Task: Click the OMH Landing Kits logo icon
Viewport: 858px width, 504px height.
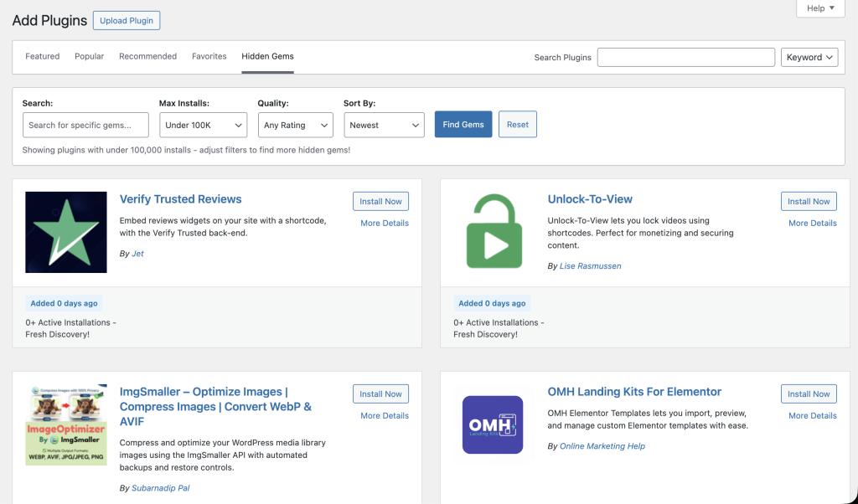Action: (x=493, y=424)
